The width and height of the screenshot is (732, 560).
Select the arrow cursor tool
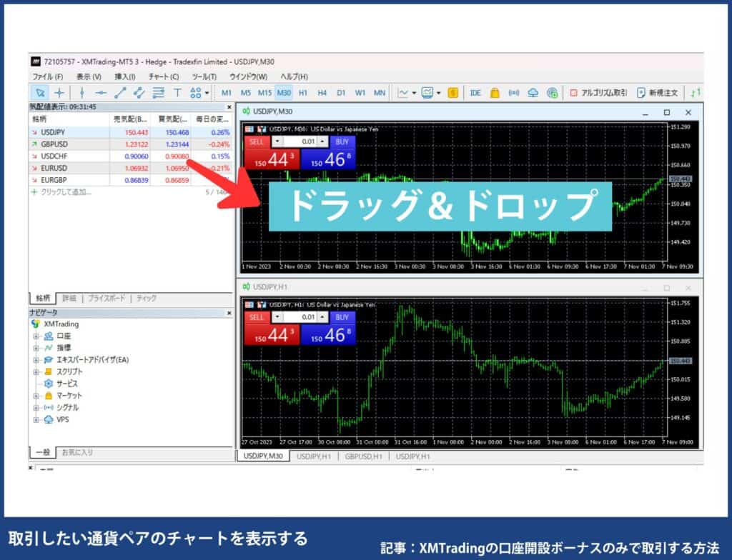point(40,93)
